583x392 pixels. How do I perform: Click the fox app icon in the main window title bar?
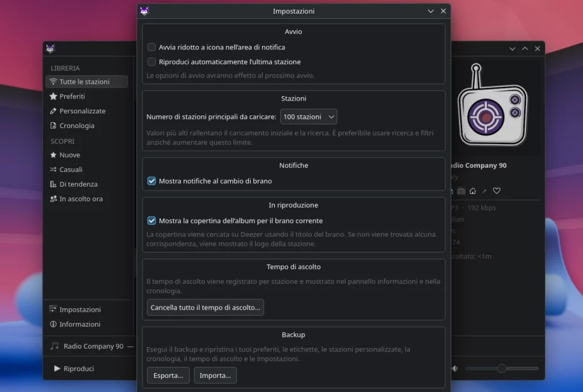50,49
